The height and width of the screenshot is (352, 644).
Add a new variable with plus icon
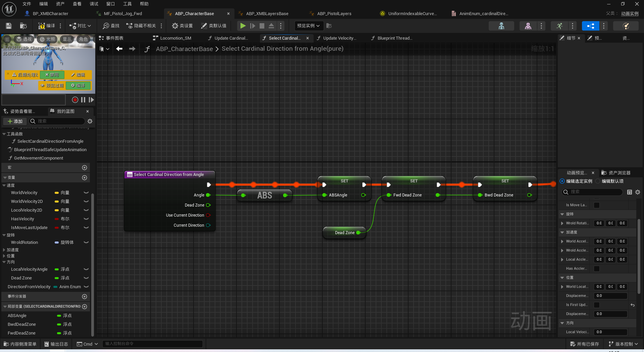[85, 178]
